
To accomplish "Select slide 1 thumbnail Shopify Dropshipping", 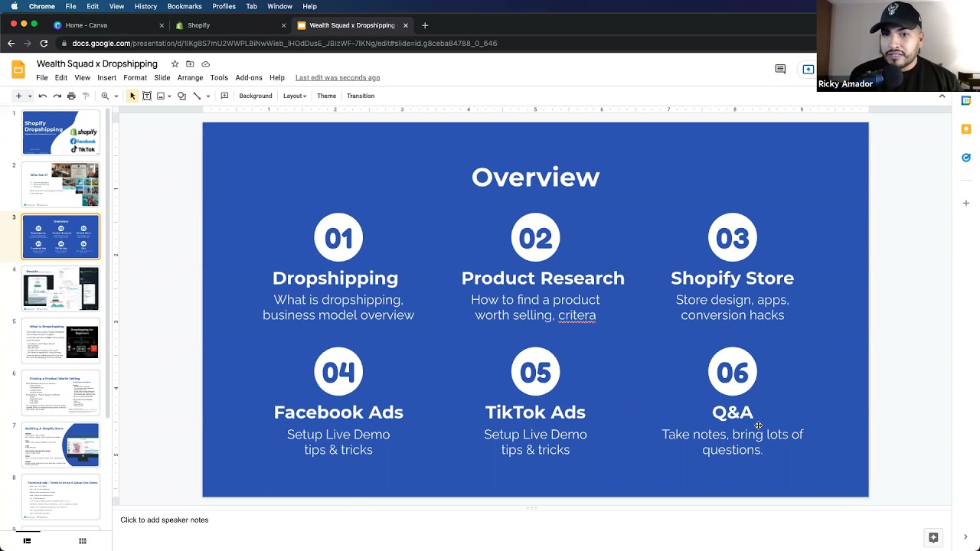I will 60,132.
